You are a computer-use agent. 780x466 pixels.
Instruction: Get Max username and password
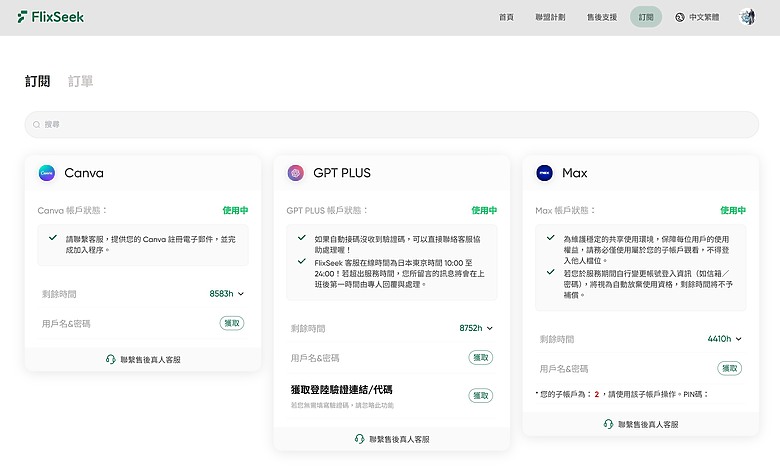coord(729,368)
